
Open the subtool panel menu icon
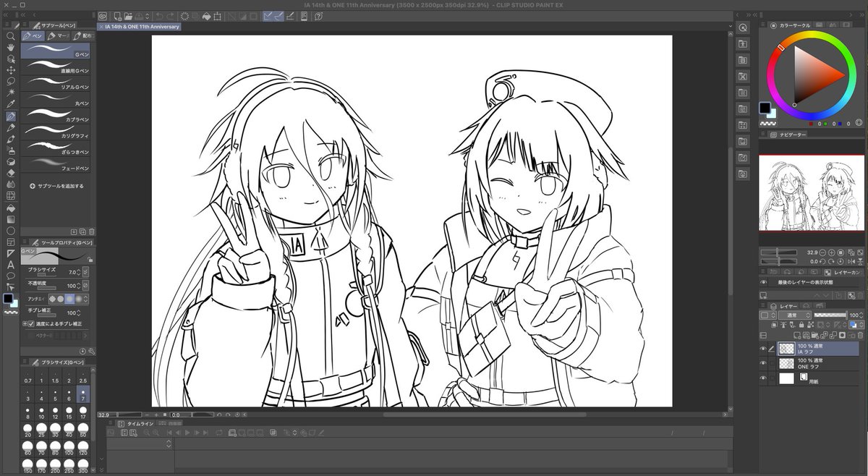pos(25,25)
